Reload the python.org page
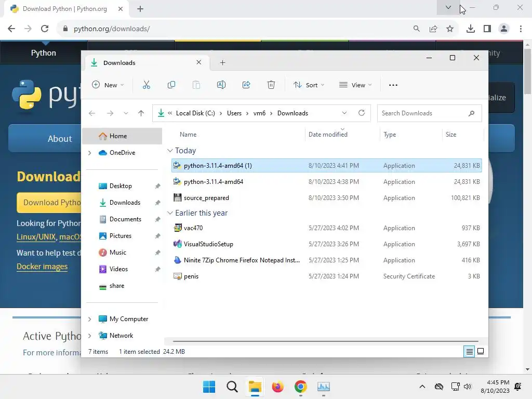Screen dimensions: 532x399 coord(45,29)
